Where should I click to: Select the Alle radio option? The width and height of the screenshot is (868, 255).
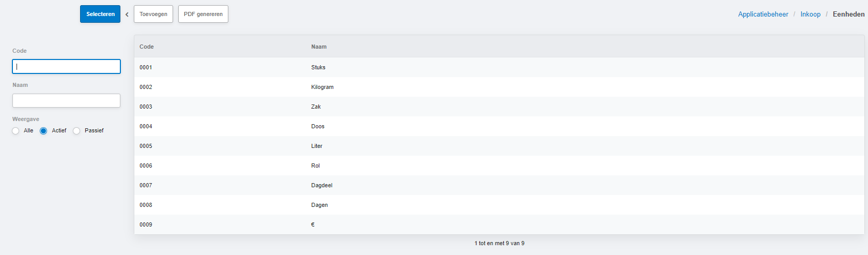click(16, 131)
